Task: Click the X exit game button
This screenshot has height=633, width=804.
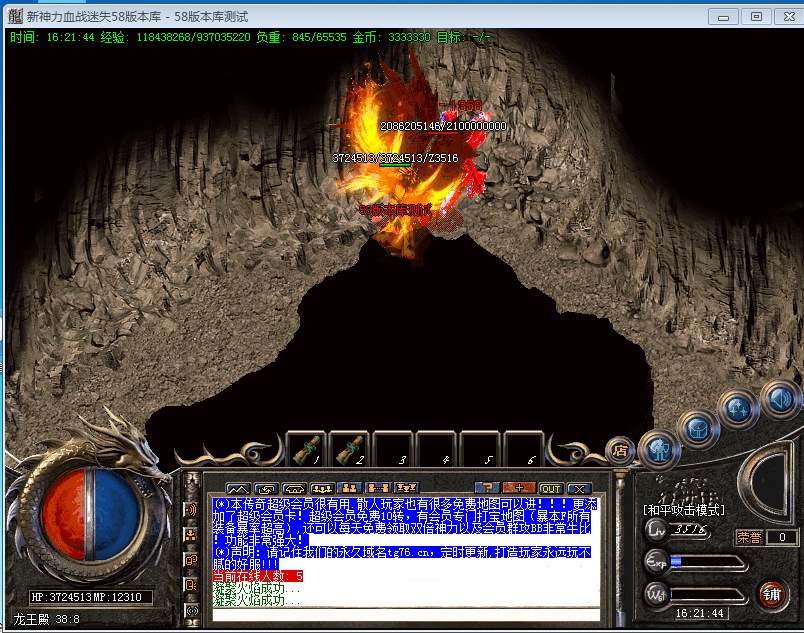Action: (x=579, y=489)
